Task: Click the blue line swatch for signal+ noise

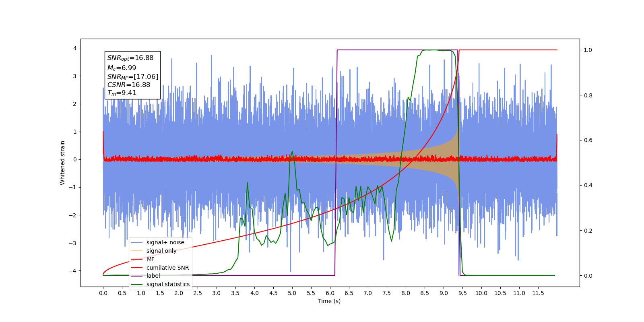Action: pyautogui.click(x=137, y=242)
